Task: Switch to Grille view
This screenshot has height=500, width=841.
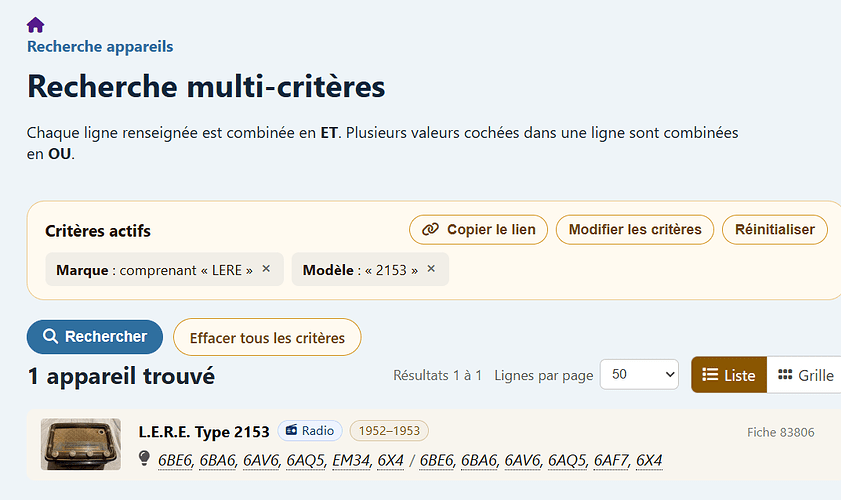Action: (x=805, y=374)
